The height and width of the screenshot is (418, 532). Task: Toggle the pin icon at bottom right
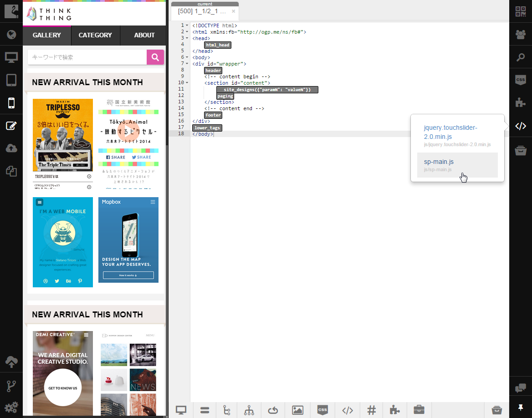click(520, 407)
